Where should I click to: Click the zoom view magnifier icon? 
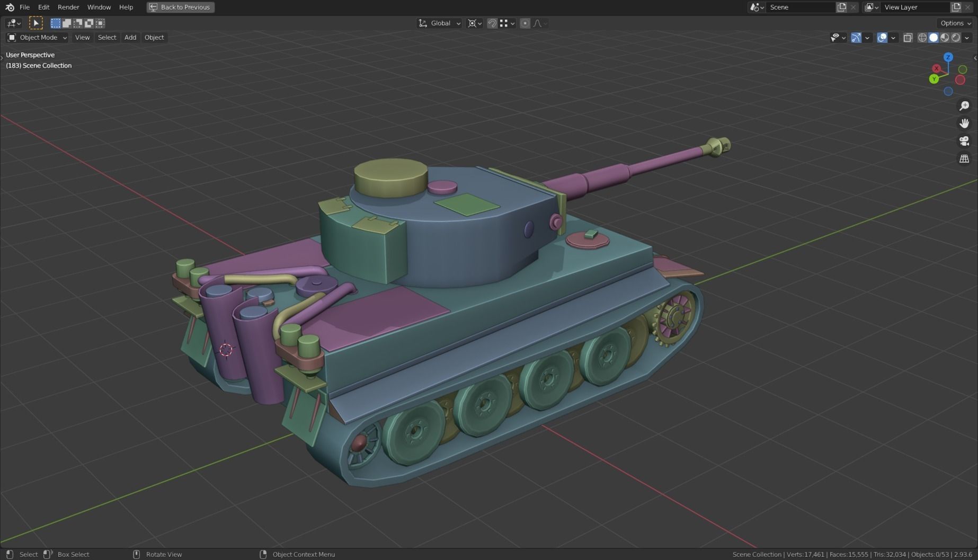[x=964, y=106]
